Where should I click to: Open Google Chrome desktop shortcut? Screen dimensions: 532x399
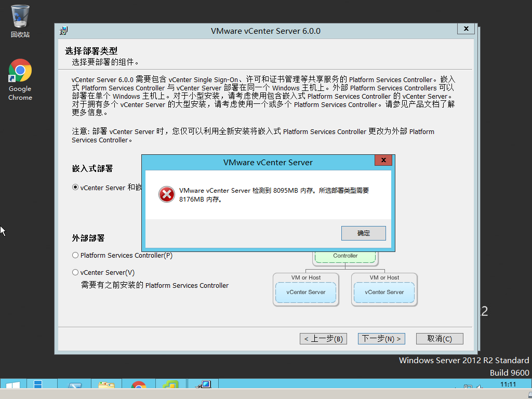pyautogui.click(x=20, y=79)
